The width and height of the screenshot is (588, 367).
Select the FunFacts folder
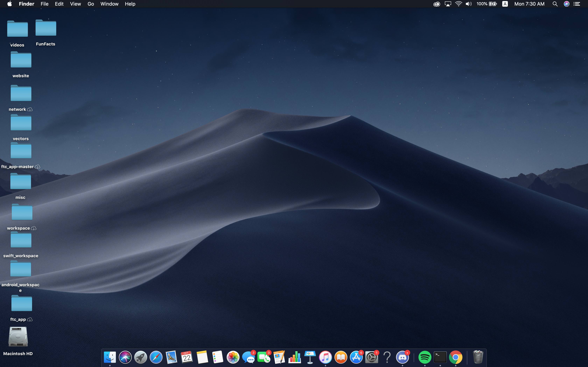coord(46,28)
